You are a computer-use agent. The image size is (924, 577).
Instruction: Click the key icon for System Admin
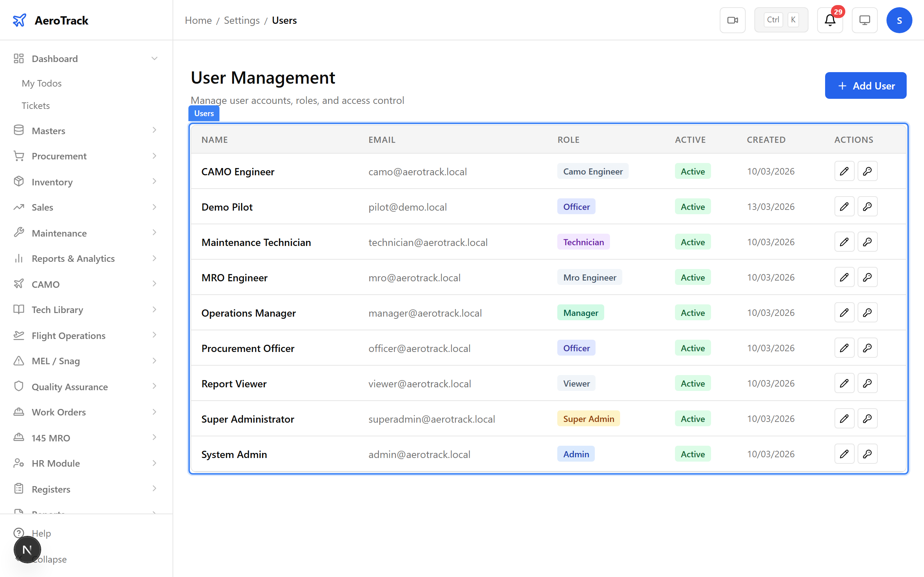(x=867, y=454)
